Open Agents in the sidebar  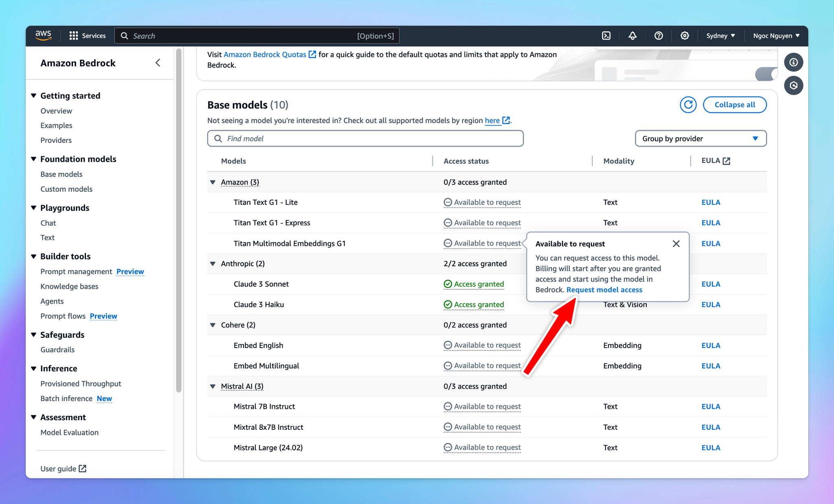pos(52,301)
